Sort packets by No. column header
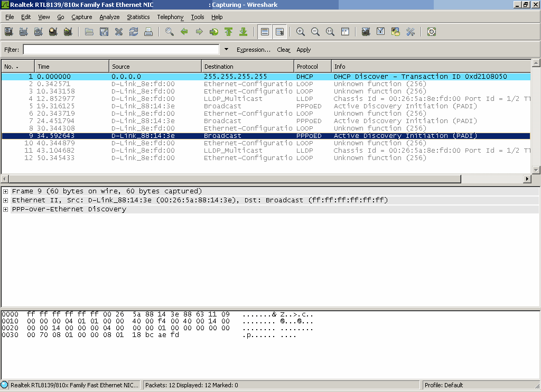This screenshot has height=392, width=541. [x=18, y=66]
